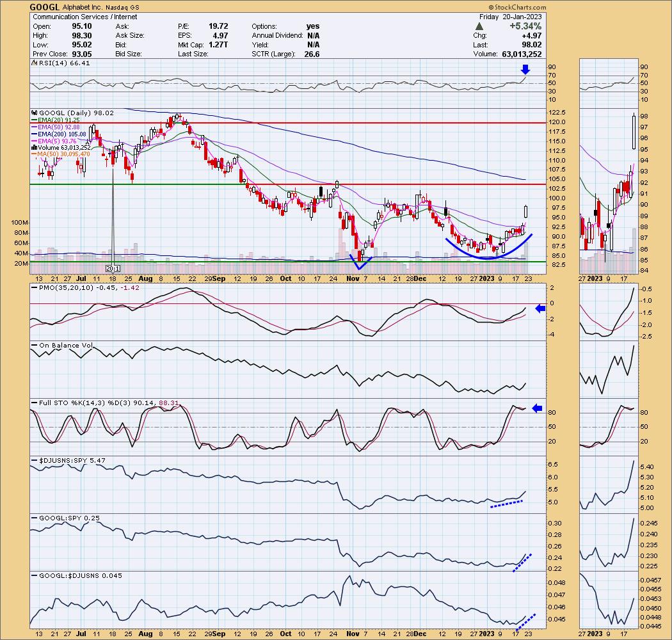Viewport: 672px width, 640px height.
Task: Click the up-triangle change indicator
Action: 479,27
